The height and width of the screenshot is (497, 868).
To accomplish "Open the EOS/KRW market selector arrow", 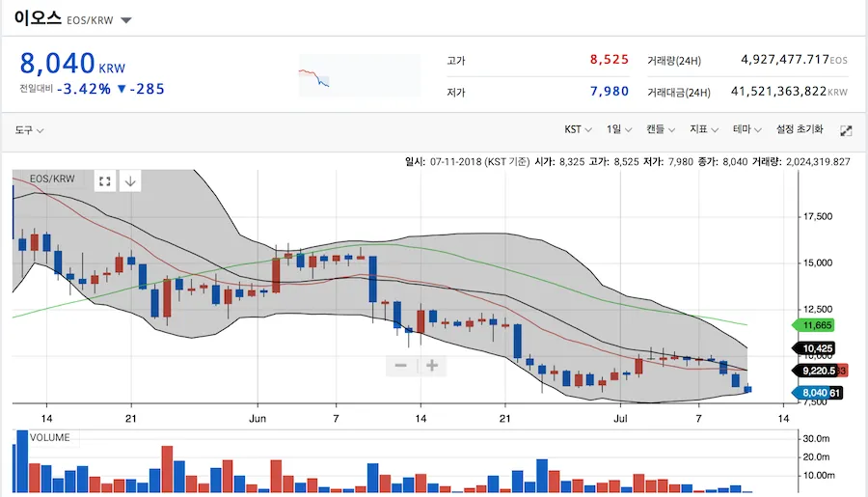I will coord(126,20).
